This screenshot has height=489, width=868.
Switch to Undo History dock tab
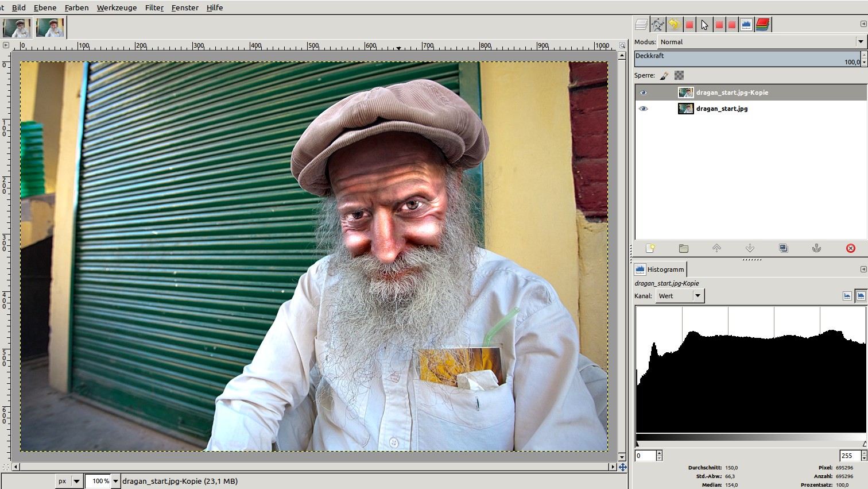(673, 24)
